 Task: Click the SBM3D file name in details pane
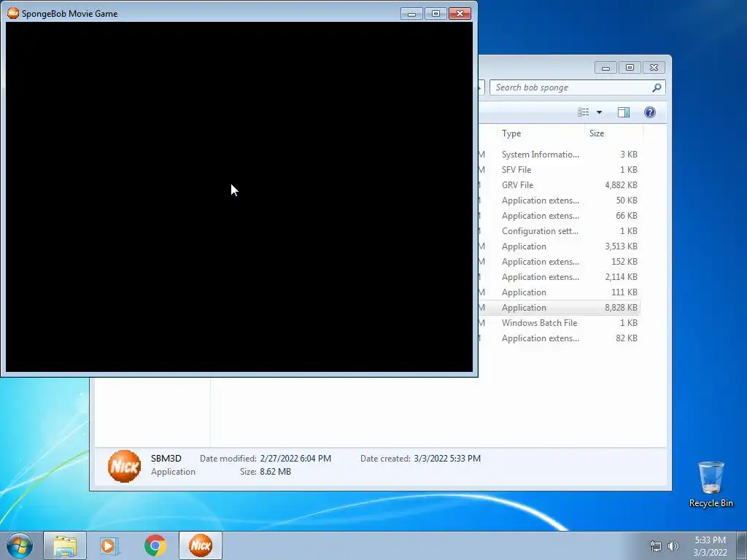(x=166, y=459)
